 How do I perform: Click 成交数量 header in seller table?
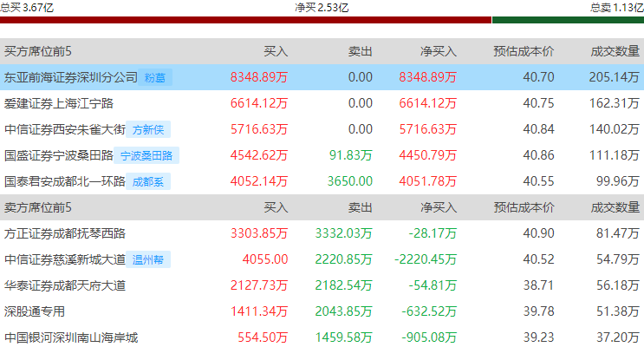[615, 207]
